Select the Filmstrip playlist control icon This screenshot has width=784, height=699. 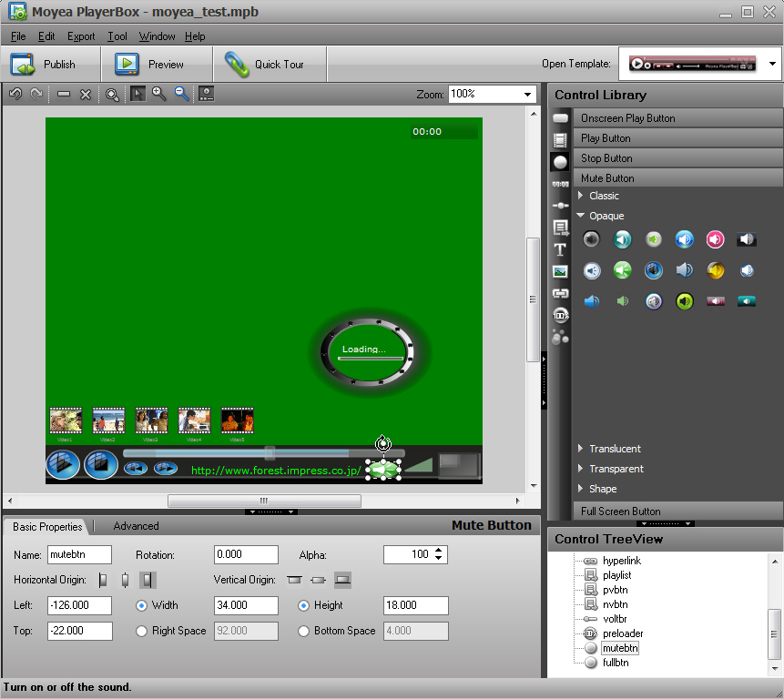coord(561,142)
